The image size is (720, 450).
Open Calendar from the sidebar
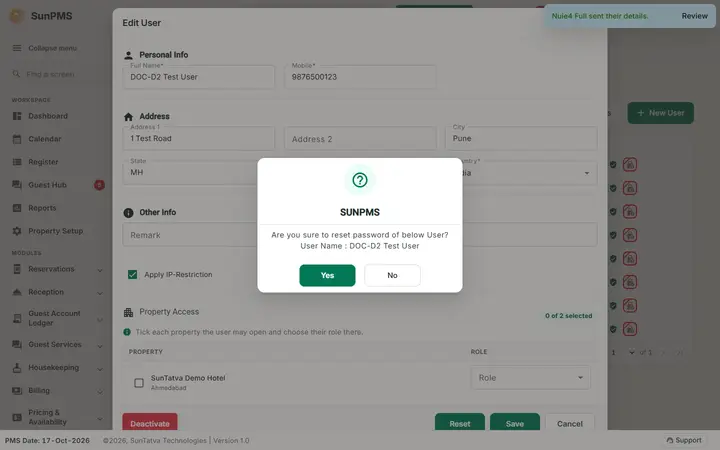click(x=45, y=139)
